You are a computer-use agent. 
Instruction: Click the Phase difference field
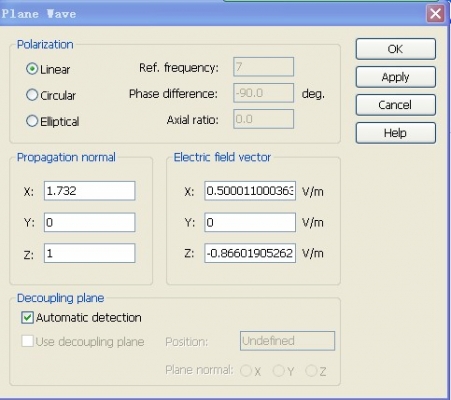point(264,93)
